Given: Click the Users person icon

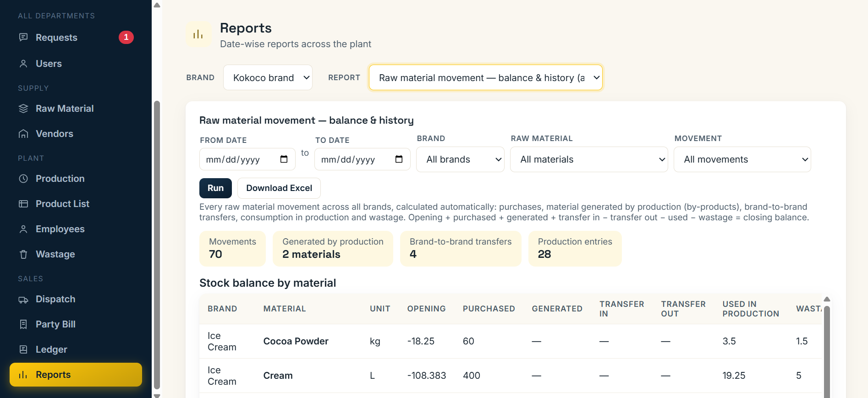Looking at the screenshot, I should pyautogui.click(x=23, y=64).
